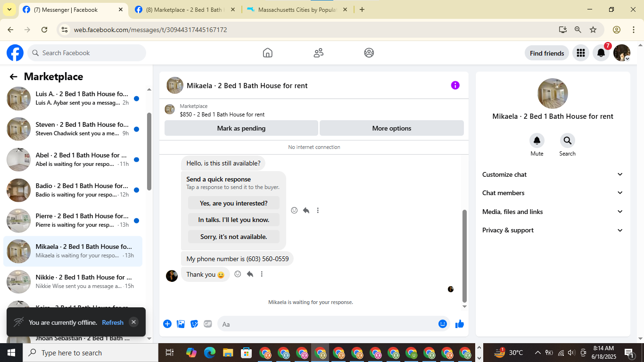This screenshot has width=644, height=362.
Task: Open the $850 - 2 Bed 1 Bath listing link
Action: coord(222,114)
